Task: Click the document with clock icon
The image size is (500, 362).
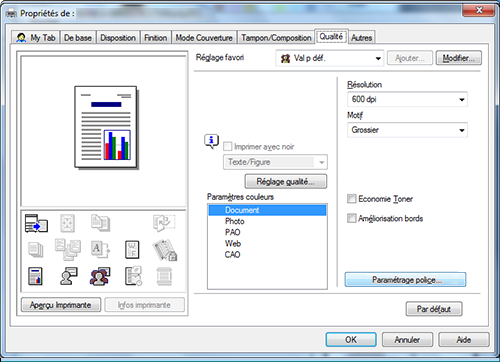Action: click(133, 276)
